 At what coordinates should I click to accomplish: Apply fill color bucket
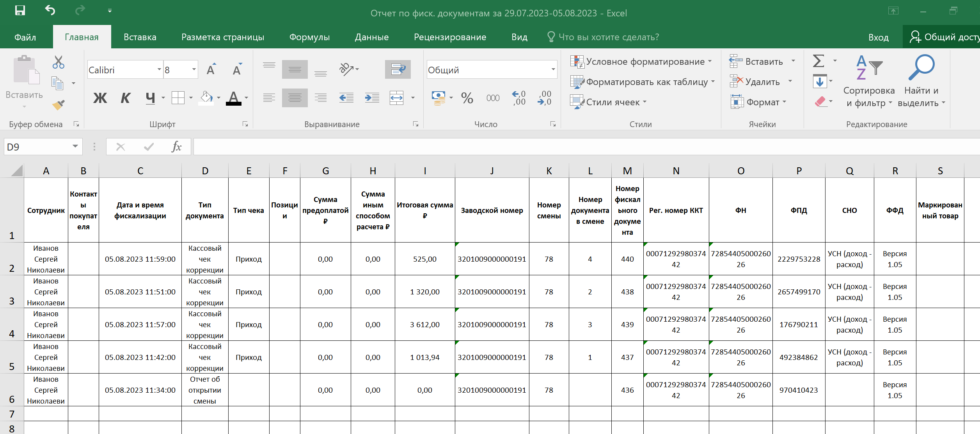tap(206, 97)
